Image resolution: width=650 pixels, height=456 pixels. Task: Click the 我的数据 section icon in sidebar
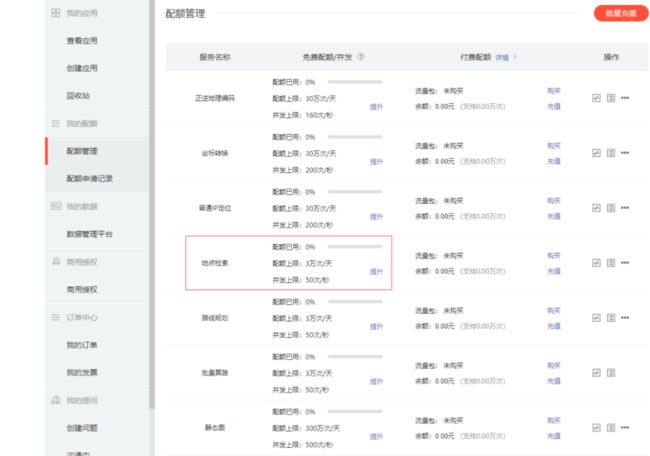pos(56,206)
